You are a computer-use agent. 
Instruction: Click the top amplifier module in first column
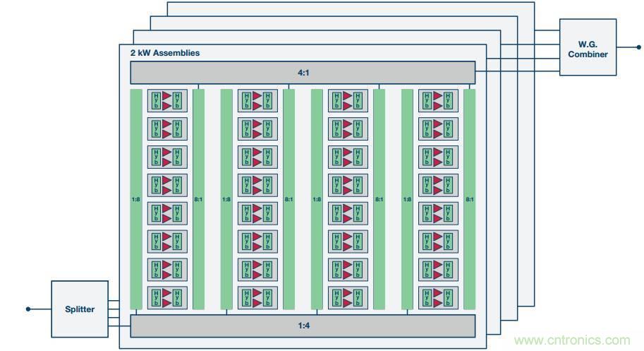(167, 101)
